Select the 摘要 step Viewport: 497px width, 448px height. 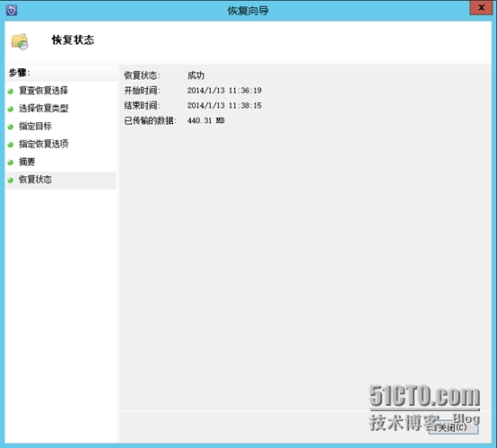(x=27, y=162)
